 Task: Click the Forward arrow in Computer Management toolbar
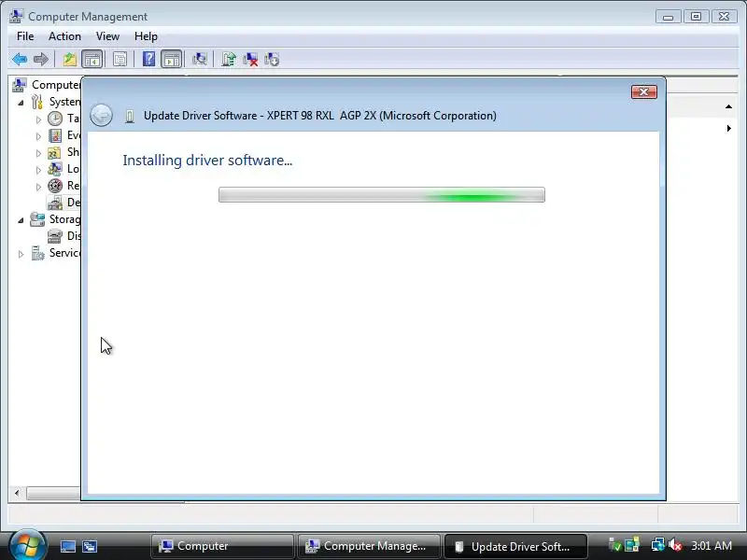pyautogui.click(x=41, y=60)
